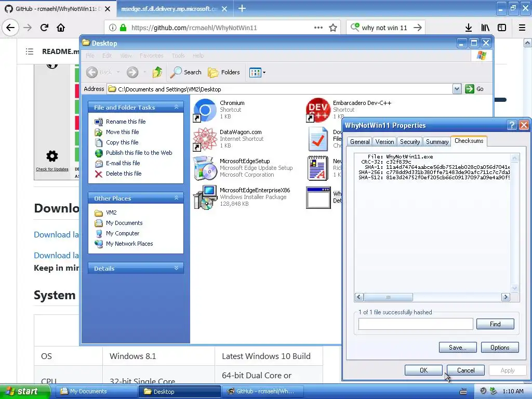Image resolution: width=532 pixels, height=399 pixels.
Task: Reload the GitHub page in Firefox
Action: point(44,28)
